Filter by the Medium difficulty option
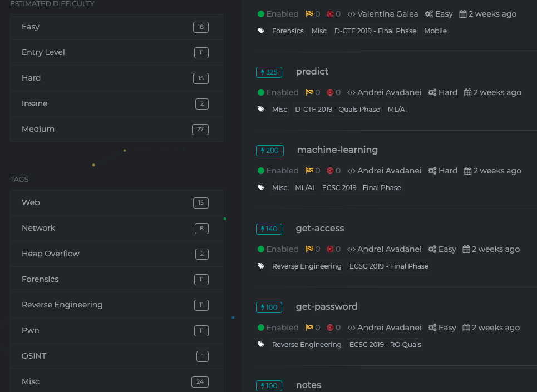The width and height of the screenshot is (537, 392). coord(116,130)
